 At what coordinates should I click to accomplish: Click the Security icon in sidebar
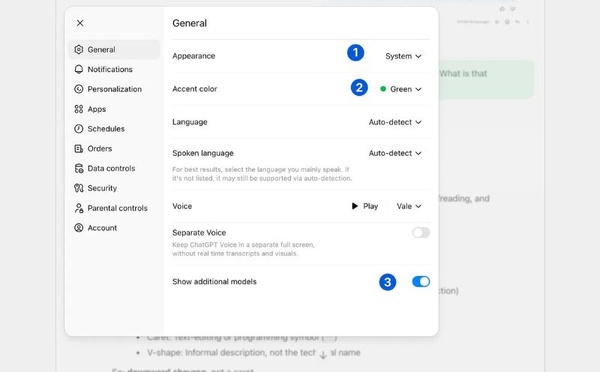pyautogui.click(x=79, y=188)
